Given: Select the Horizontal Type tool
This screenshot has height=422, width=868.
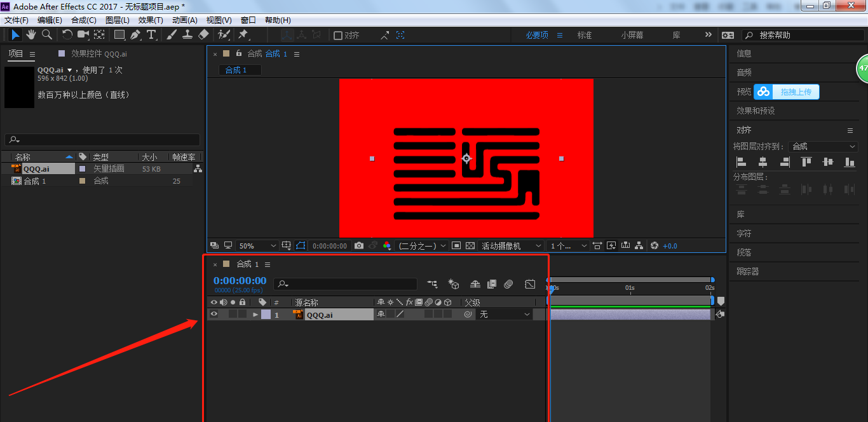Looking at the screenshot, I should click(x=151, y=35).
